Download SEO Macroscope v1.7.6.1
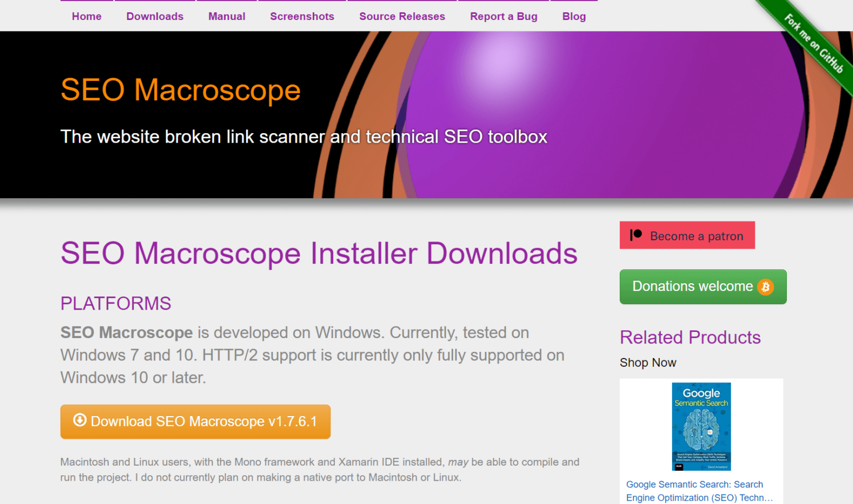The width and height of the screenshot is (853, 504). pos(195,422)
